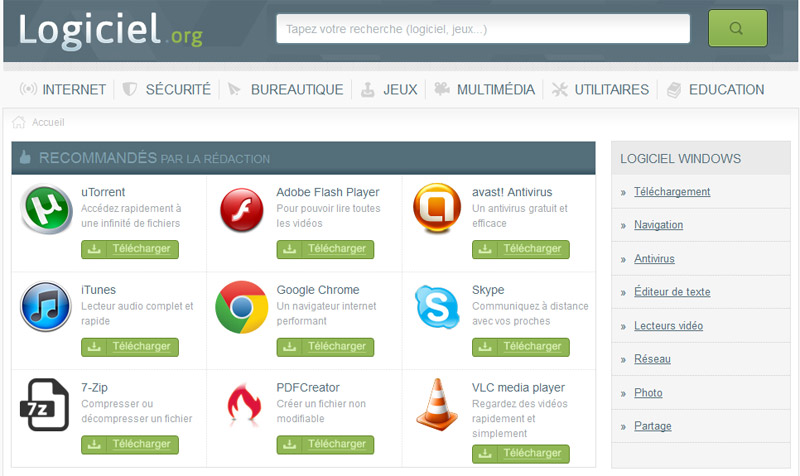Click the Accueil breadcrumb link
This screenshot has height=476, width=800.
coord(48,122)
